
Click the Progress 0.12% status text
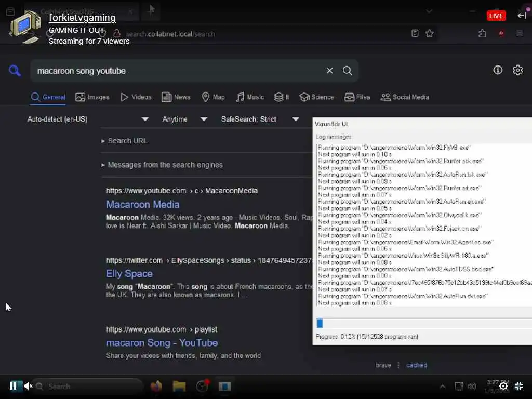coord(367,337)
